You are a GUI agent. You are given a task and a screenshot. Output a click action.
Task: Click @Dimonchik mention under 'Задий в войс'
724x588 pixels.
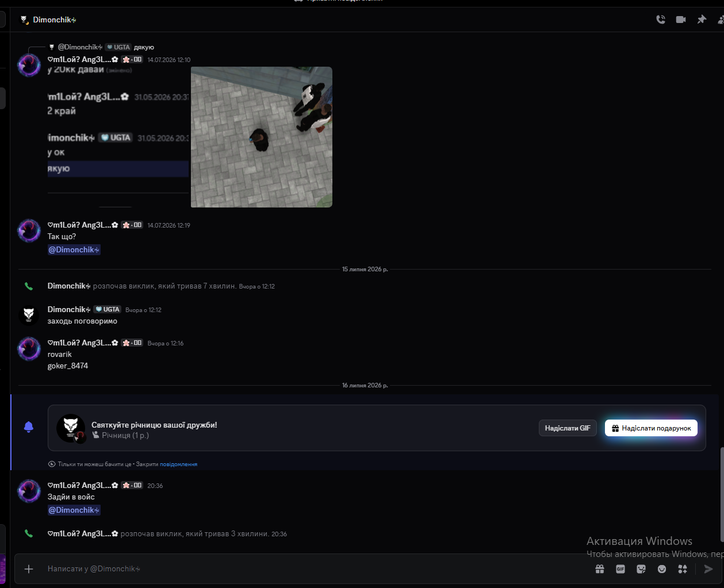[74, 510]
